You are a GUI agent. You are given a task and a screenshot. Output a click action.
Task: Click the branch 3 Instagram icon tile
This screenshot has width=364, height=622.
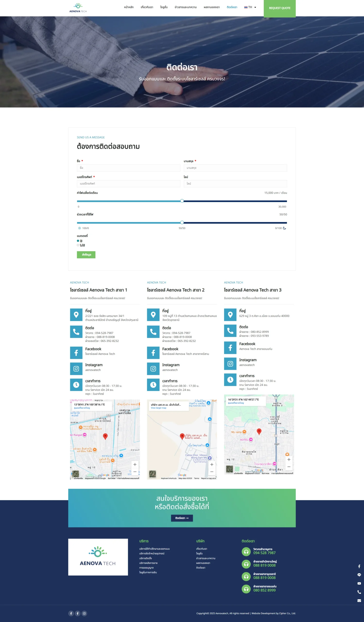(230, 363)
